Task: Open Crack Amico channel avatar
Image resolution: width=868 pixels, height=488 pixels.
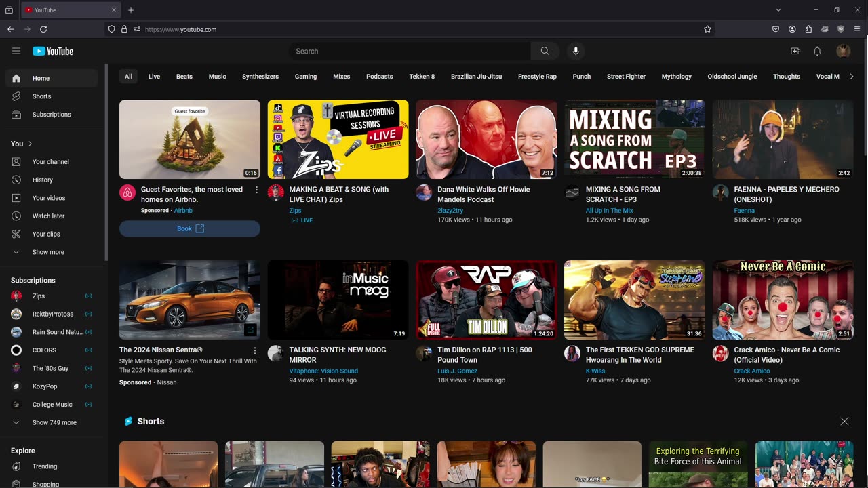Action: (x=720, y=353)
